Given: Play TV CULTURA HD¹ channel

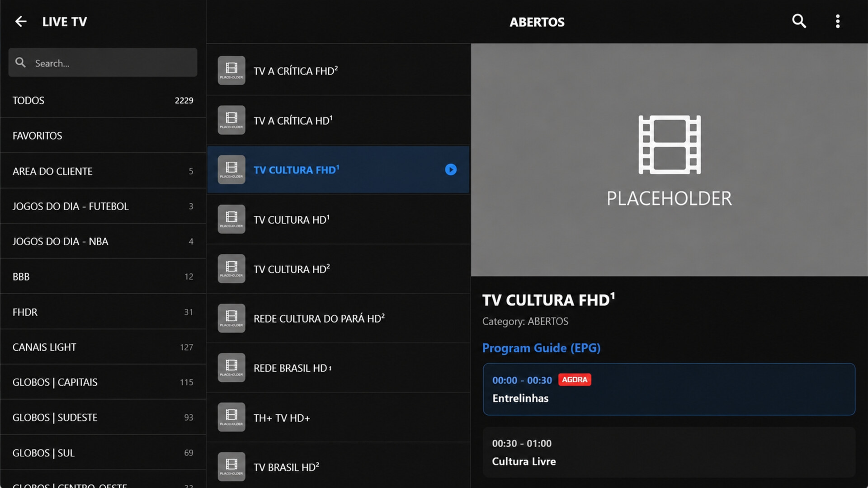Looking at the screenshot, I should (338, 219).
